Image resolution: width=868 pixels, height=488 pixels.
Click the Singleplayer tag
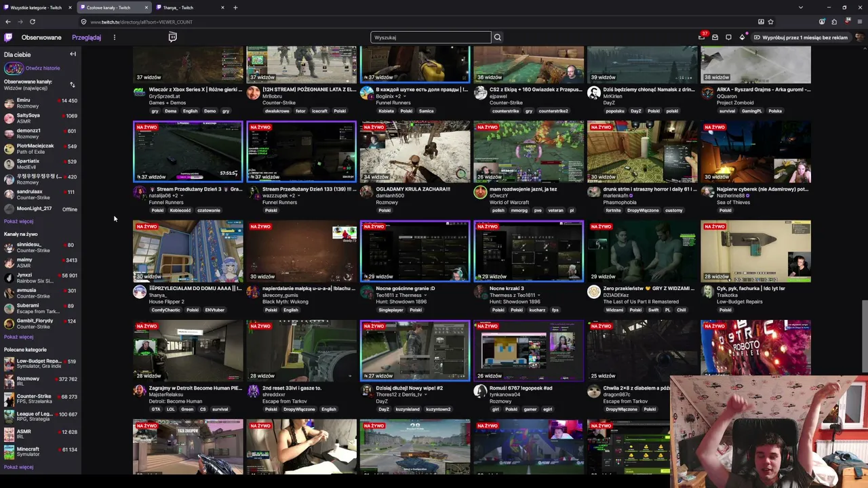pyautogui.click(x=391, y=310)
